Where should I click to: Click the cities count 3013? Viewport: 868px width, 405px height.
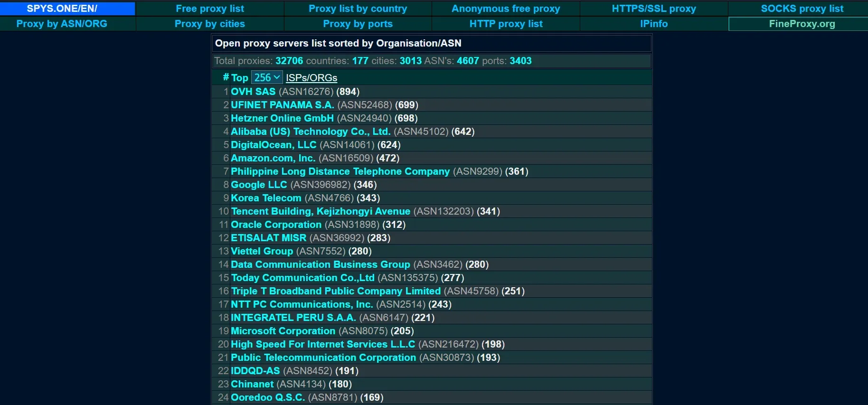coord(410,61)
